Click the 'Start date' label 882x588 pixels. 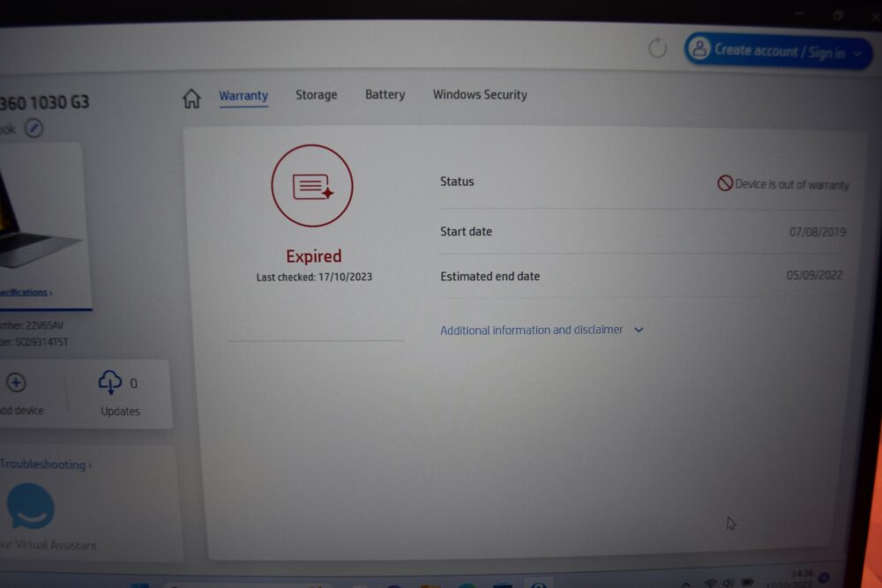click(x=466, y=232)
